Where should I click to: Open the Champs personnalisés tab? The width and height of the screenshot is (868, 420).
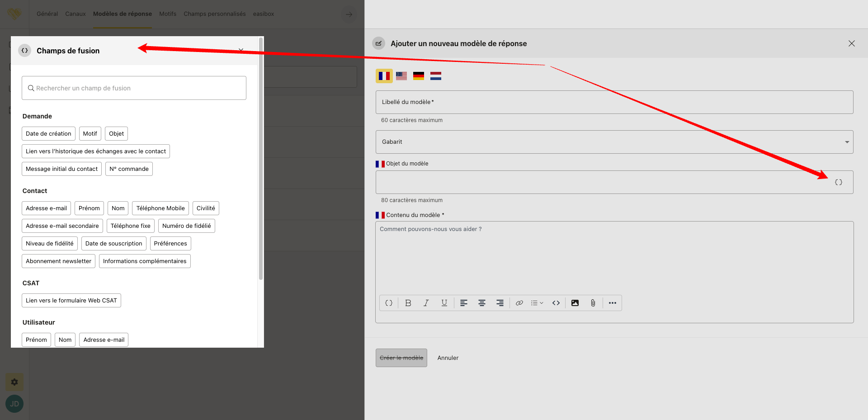click(215, 14)
